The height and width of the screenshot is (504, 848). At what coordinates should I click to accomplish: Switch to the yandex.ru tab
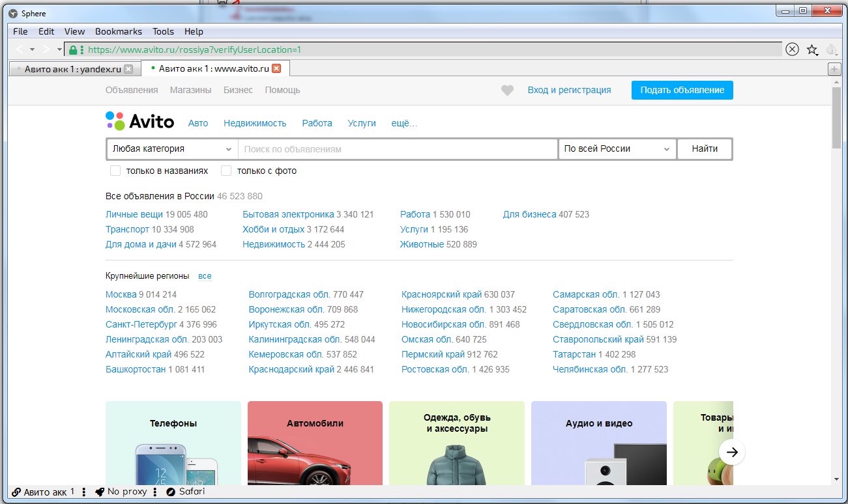[x=72, y=69]
